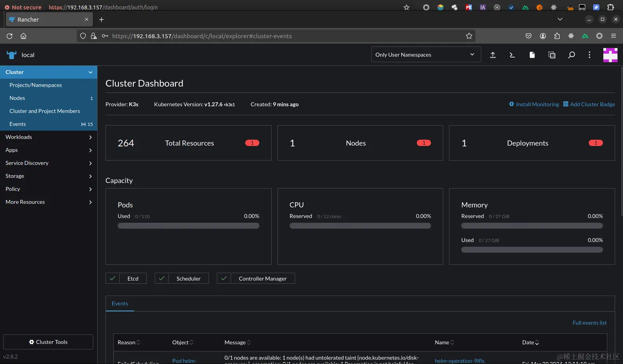
Task: Click the FE extension icon
Action: tap(469, 7)
